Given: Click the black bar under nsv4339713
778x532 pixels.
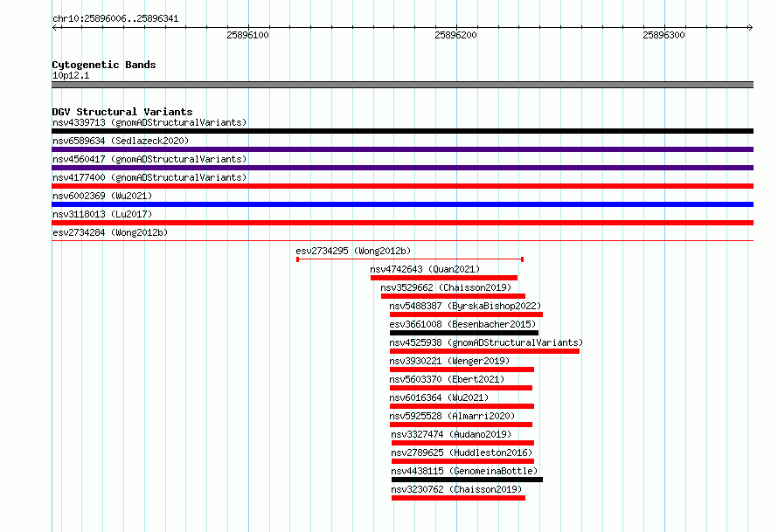Looking at the screenshot, I should click(x=402, y=131).
